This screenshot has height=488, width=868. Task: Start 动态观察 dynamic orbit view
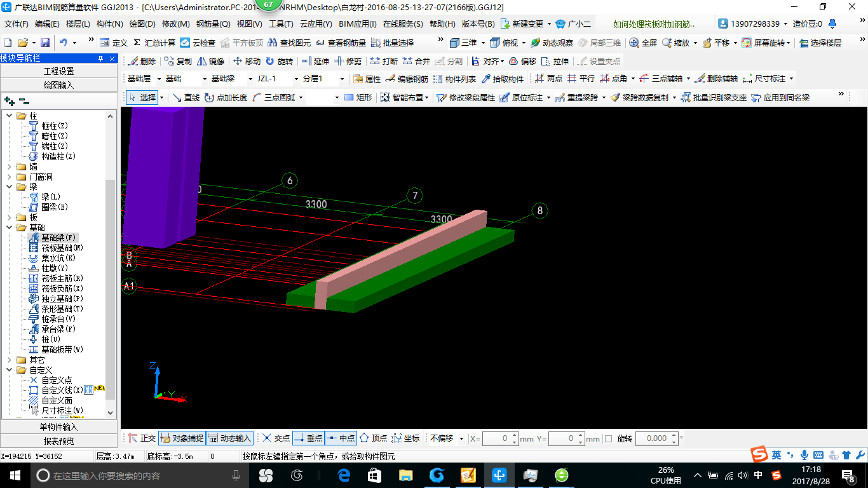click(x=552, y=43)
